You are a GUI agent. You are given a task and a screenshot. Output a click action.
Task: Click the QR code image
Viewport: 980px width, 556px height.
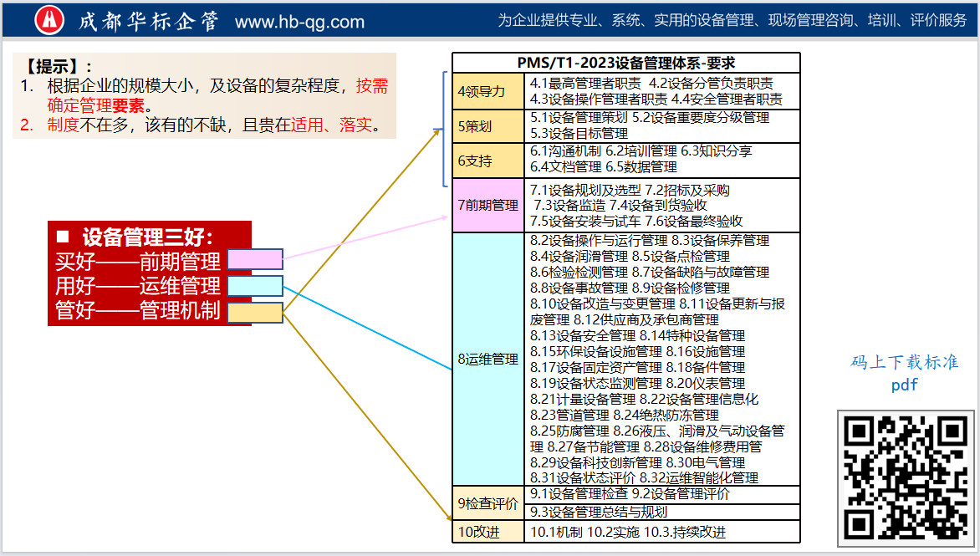tap(906, 477)
